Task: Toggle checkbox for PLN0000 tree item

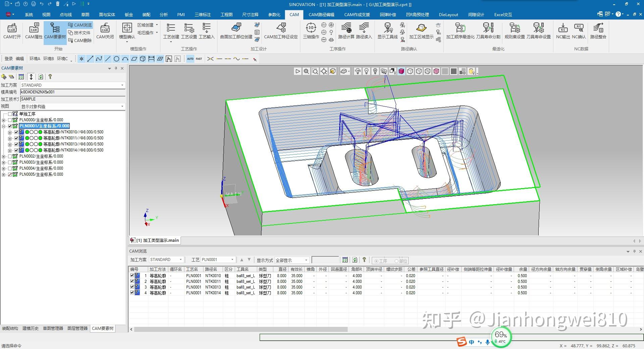Action: point(10,120)
